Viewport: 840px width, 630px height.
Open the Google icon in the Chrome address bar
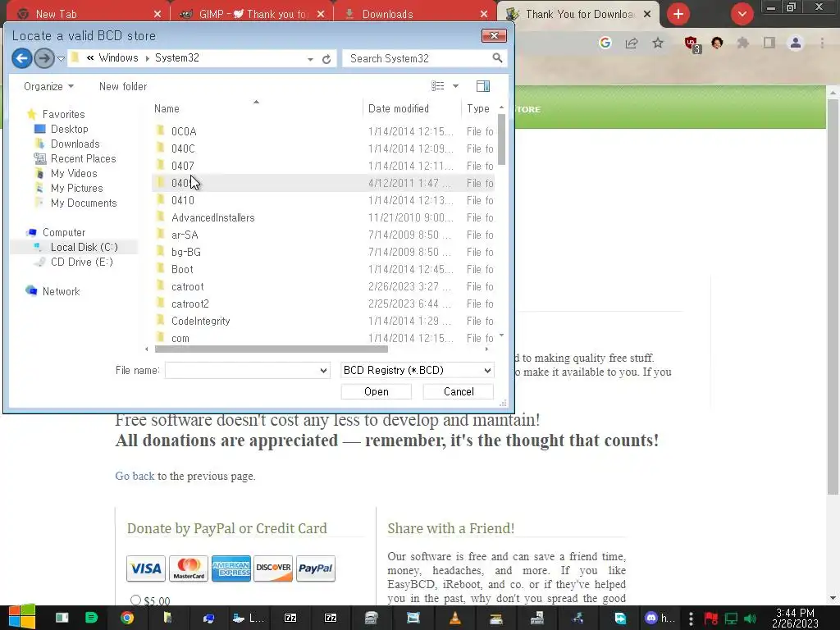[605, 43]
